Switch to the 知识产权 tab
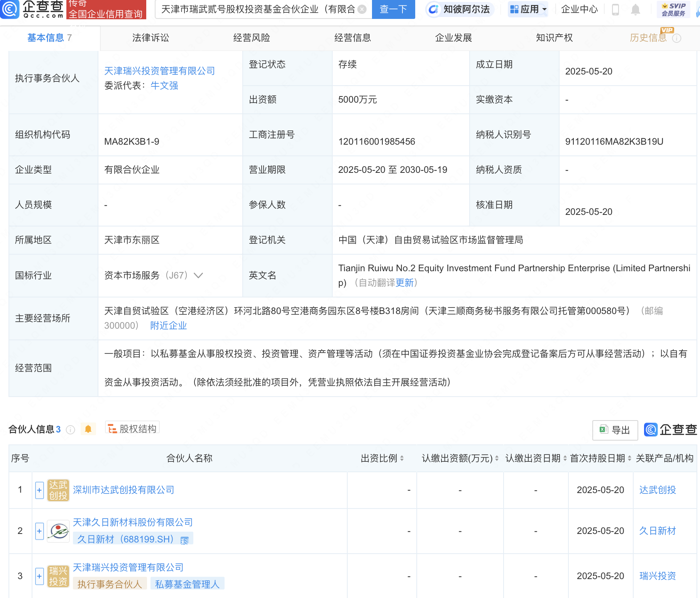 [554, 38]
